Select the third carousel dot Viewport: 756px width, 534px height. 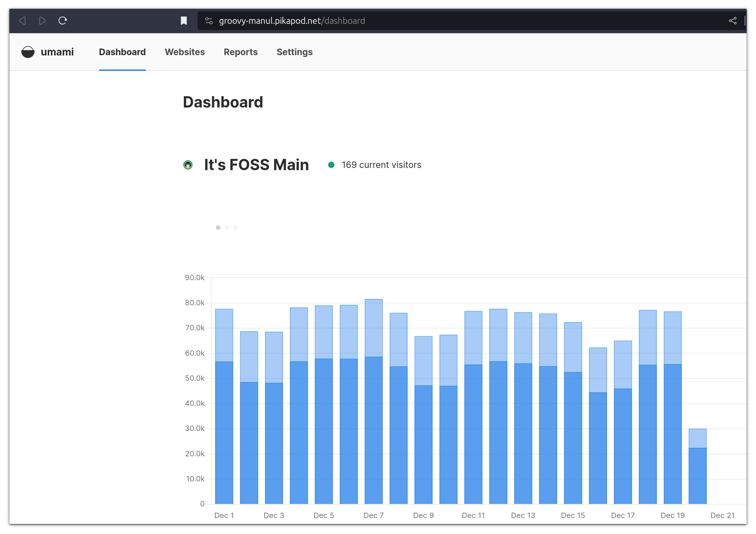(236, 227)
